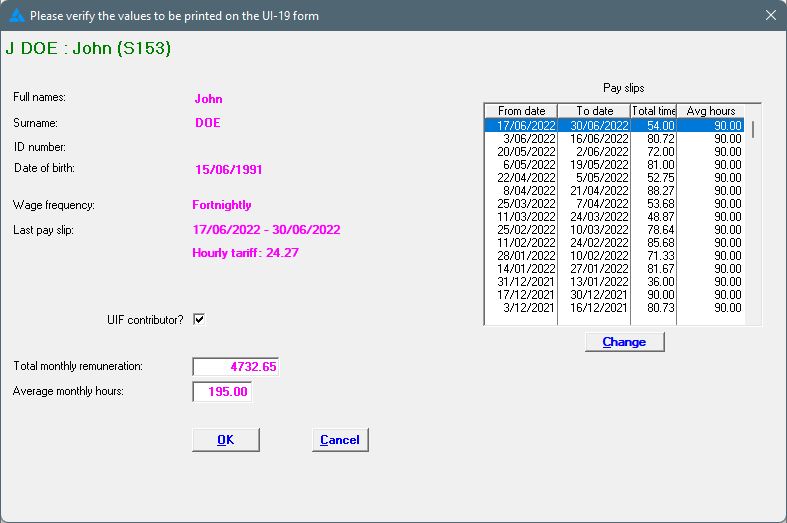Viewport: 787px width, 523px height.
Task: Untick the UIF contributor checkbox
Action: coord(199,319)
